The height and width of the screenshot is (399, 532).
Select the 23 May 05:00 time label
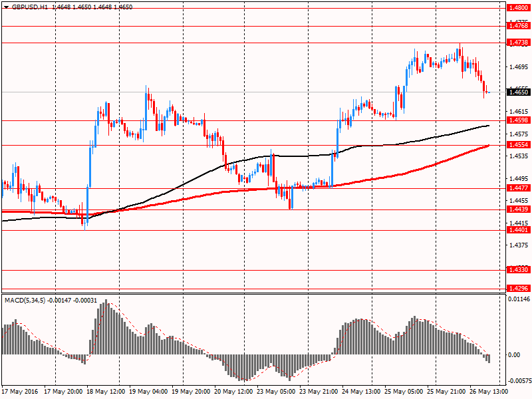point(276,392)
